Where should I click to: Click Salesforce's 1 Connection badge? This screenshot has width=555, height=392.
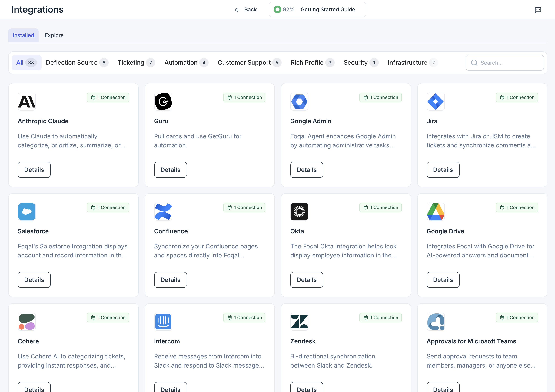[108, 207]
